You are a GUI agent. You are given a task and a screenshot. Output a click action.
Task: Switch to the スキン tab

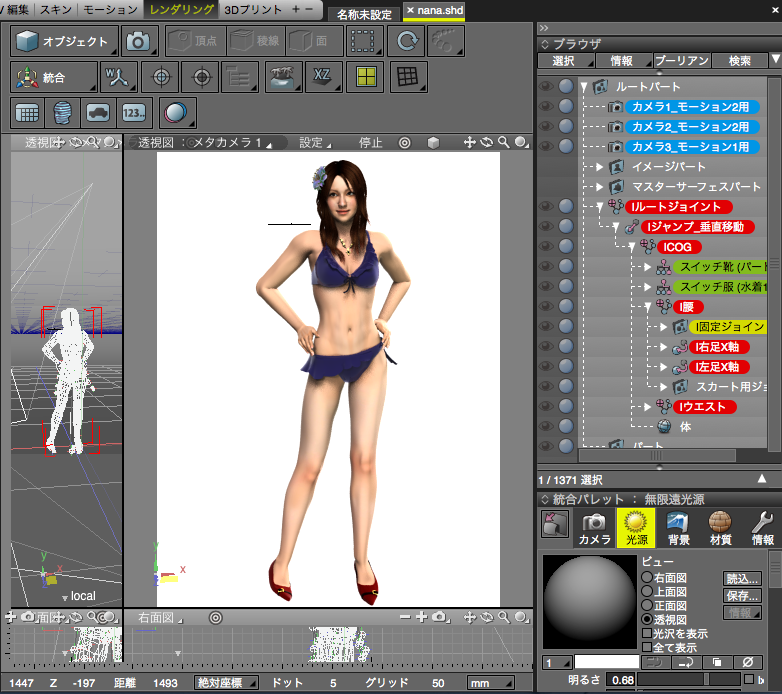(55, 9)
